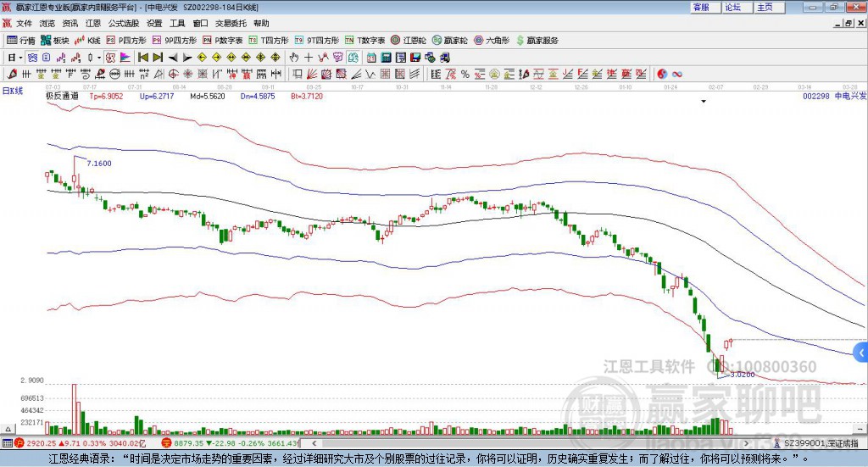Click the 日K线 chart type label
Viewport: 868px width, 467px height.
12,91
